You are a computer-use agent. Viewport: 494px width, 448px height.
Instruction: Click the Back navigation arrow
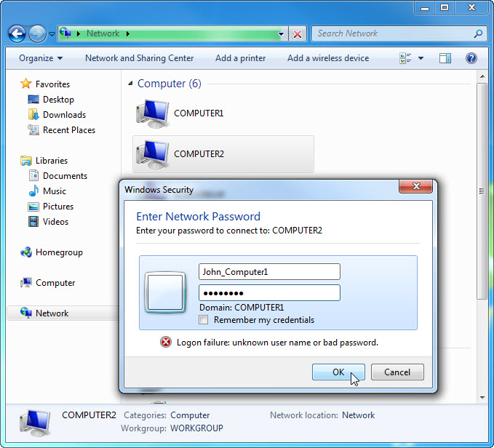click(x=17, y=33)
